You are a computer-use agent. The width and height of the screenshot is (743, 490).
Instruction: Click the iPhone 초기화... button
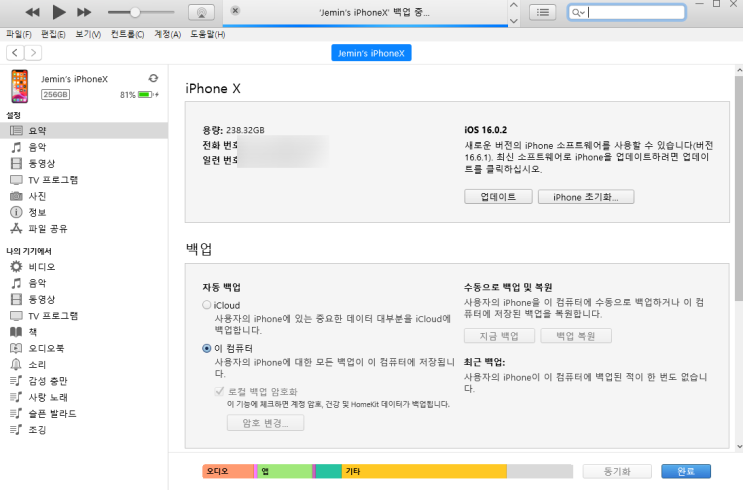[x=586, y=197]
